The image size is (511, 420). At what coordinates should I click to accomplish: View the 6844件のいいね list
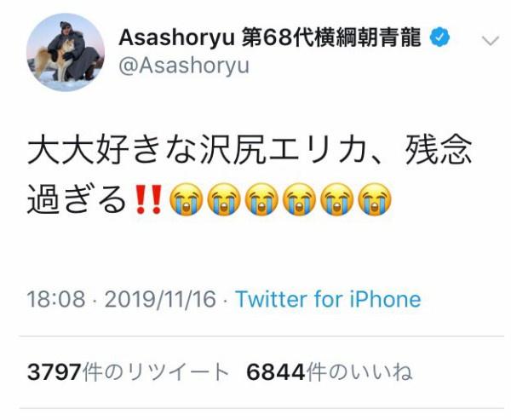[329, 372]
